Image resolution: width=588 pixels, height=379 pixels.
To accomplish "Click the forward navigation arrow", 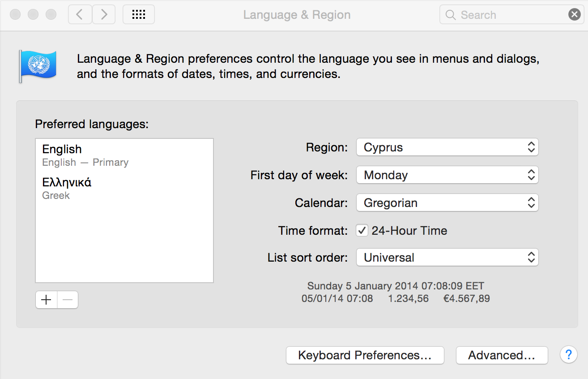I will pyautogui.click(x=104, y=15).
